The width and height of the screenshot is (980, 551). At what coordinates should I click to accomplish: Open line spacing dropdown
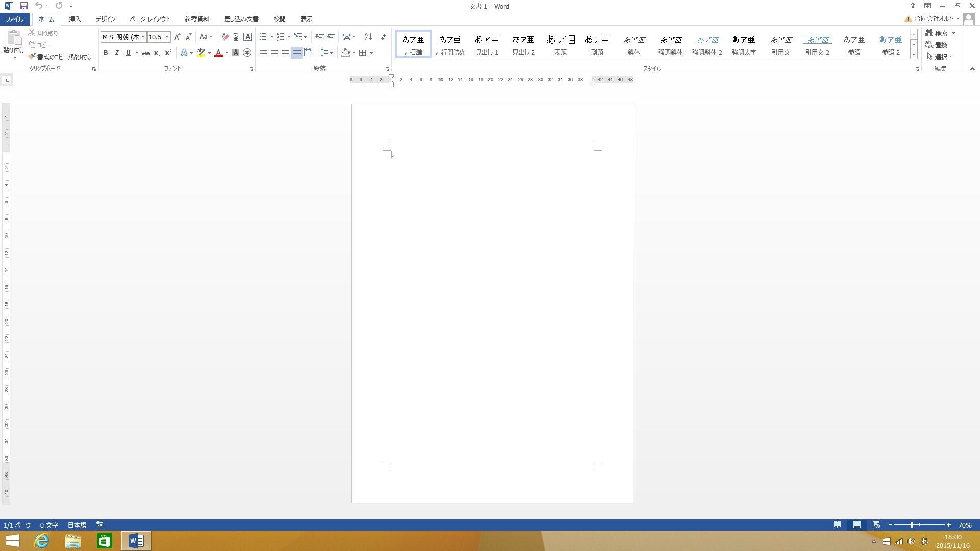(x=326, y=53)
